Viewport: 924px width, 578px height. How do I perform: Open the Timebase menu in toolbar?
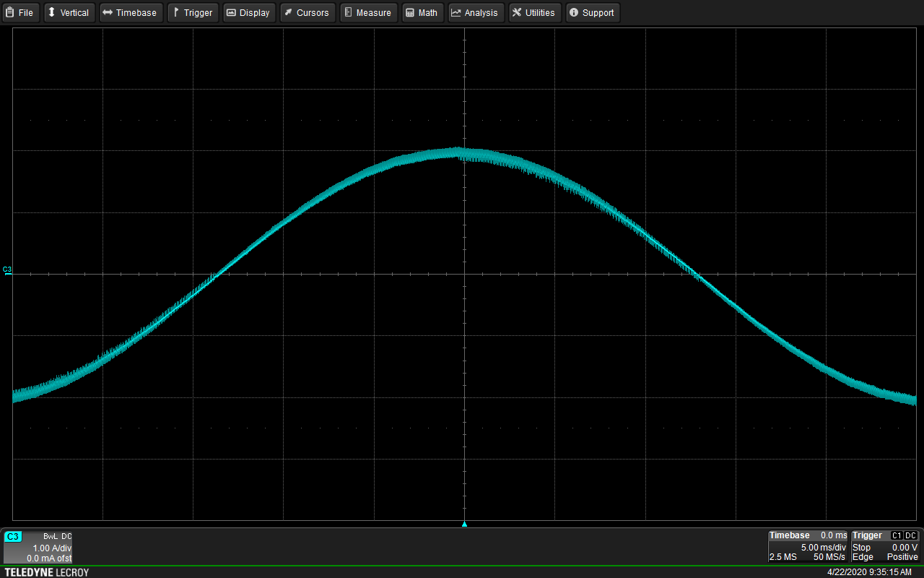click(x=130, y=13)
